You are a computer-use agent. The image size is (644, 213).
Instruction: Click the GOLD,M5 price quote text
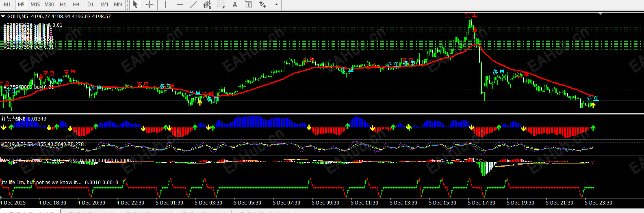tap(59, 17)
